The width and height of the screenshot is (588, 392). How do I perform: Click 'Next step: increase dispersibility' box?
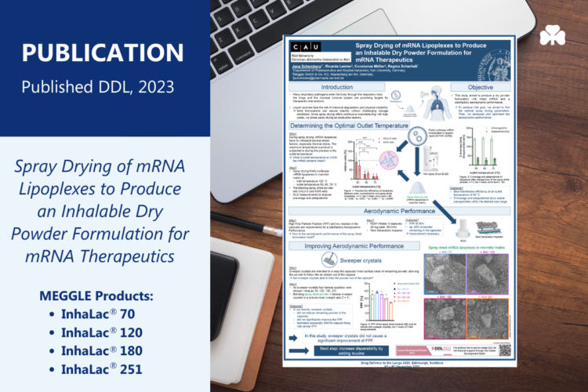tap(351, 350)
